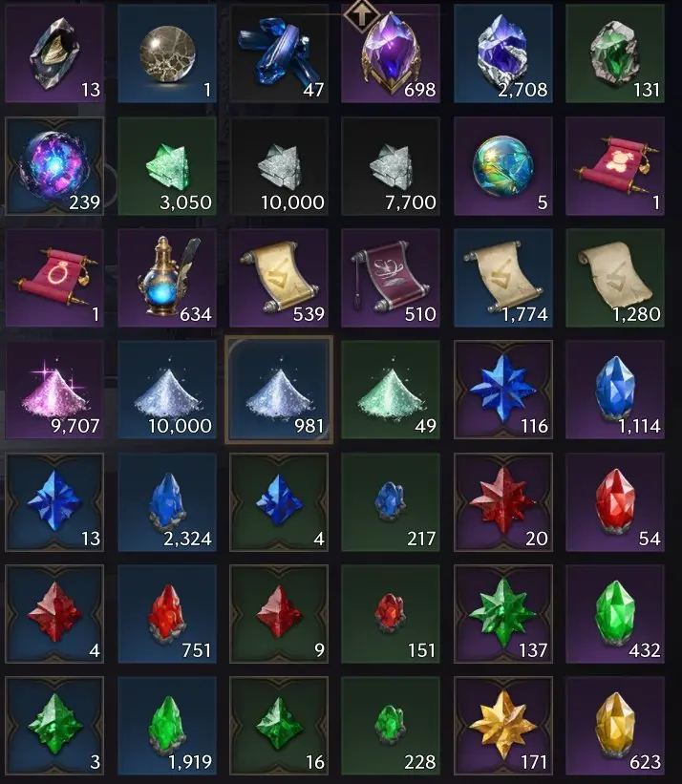The width and height of the screenshot is (682, 784).
Task: Click the highlighted dust pile with 981
Action: pos(279,390)
